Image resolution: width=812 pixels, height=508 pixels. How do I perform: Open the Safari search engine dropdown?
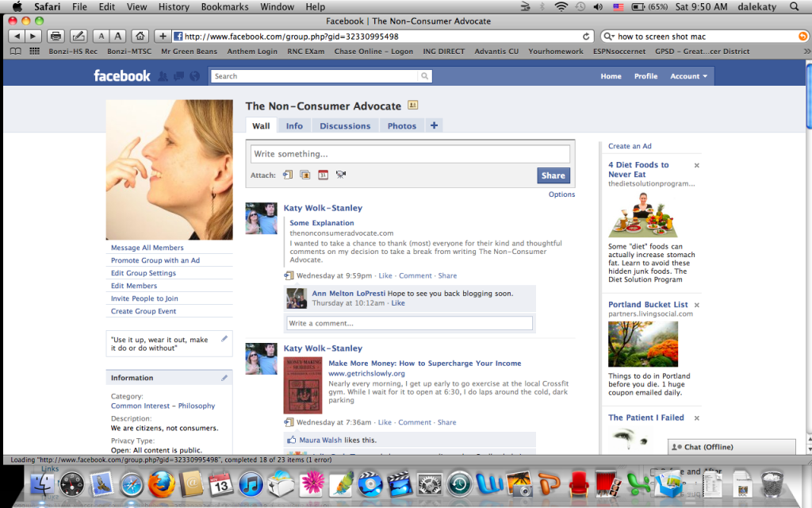point(609,37)
